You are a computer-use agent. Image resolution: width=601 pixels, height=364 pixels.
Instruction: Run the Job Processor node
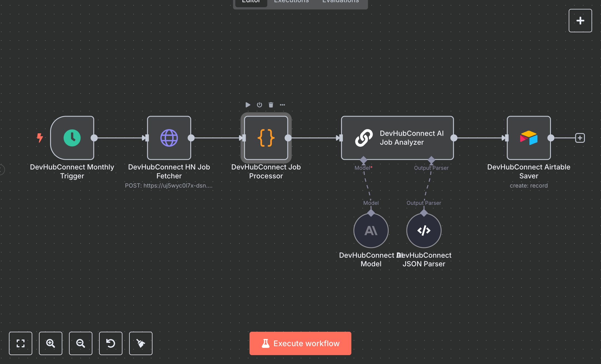[248, 105]
